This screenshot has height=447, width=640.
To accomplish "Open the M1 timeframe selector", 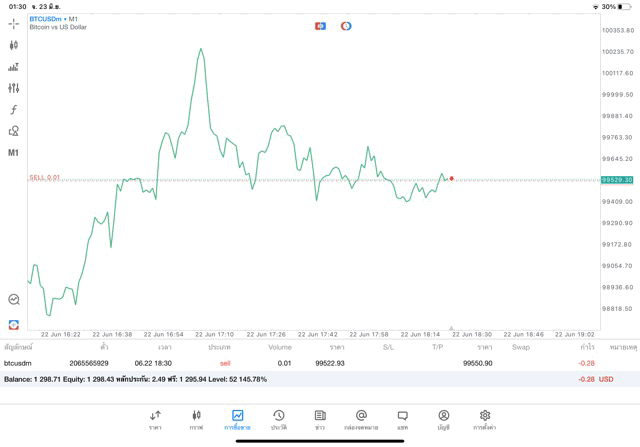I will [x=14, y=153].
